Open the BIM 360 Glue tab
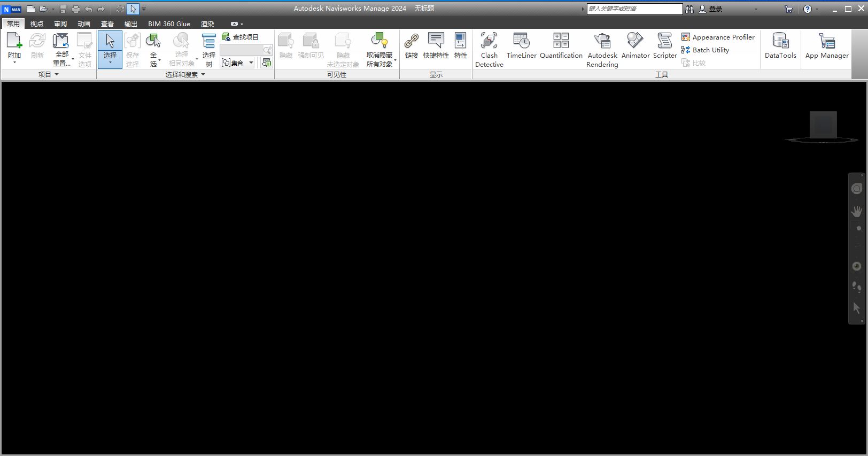 click(x=169, y=24)
